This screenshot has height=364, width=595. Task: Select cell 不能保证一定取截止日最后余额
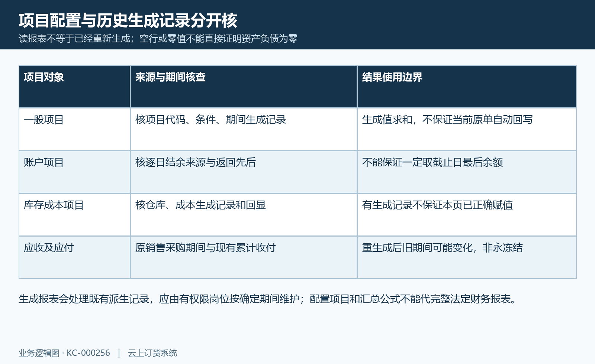coord(467,172)
